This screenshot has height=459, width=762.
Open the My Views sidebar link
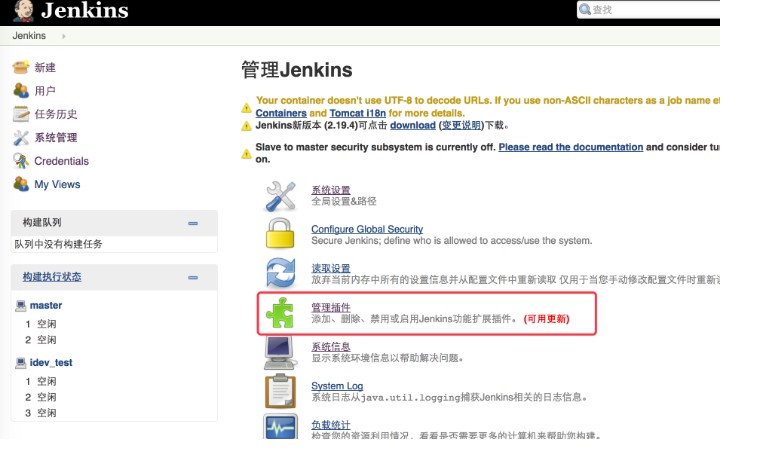point(57,185)
